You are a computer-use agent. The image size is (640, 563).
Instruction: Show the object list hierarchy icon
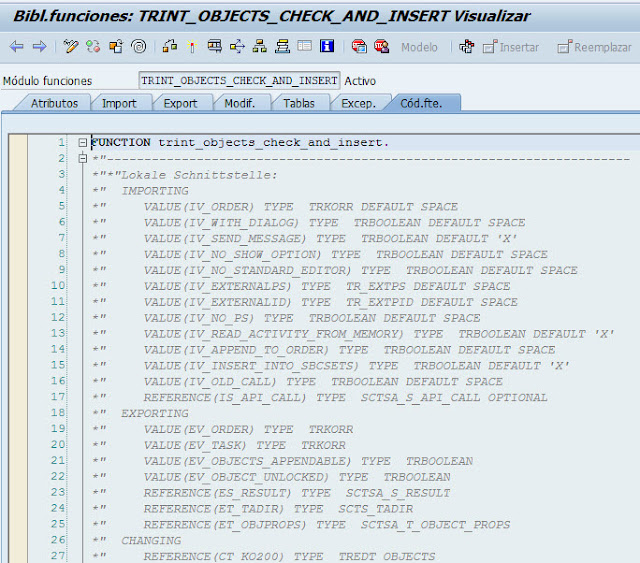tap(260, 47)
